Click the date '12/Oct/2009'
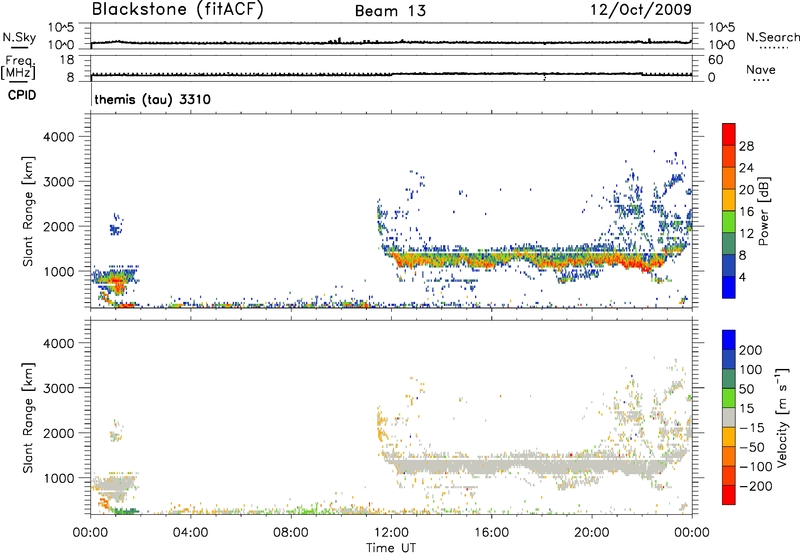Viewport: 800px width, 554px height. pos(641,9)
